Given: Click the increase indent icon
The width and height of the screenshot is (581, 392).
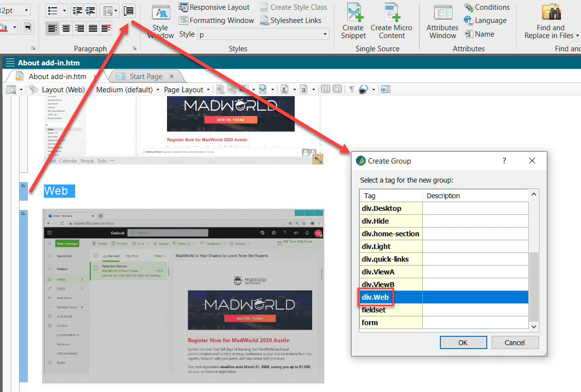Looking at the screenshot, I should point(90,11).
